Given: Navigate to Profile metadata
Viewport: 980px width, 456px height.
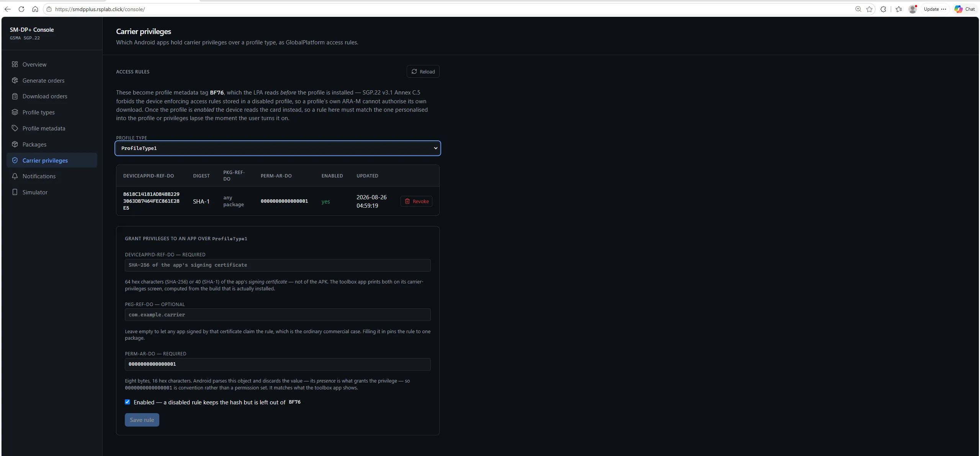Looking at the screenshot, I should point(52,128).
